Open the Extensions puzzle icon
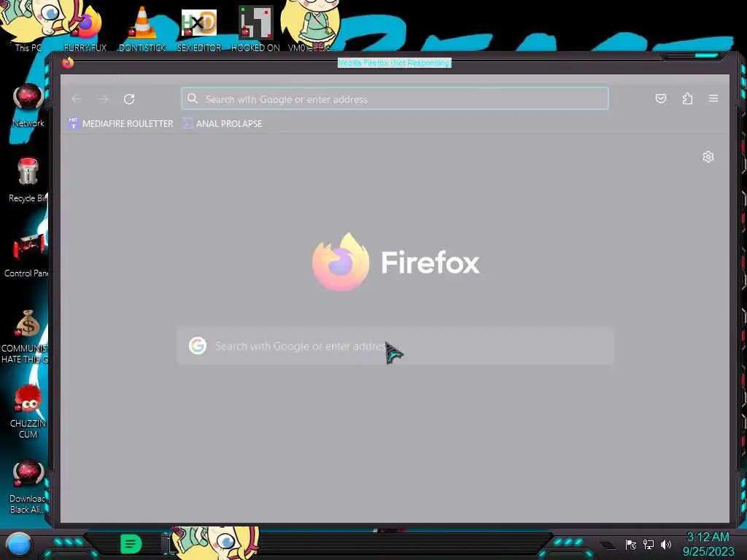The image size is (747, 560). tap(687, 98)
